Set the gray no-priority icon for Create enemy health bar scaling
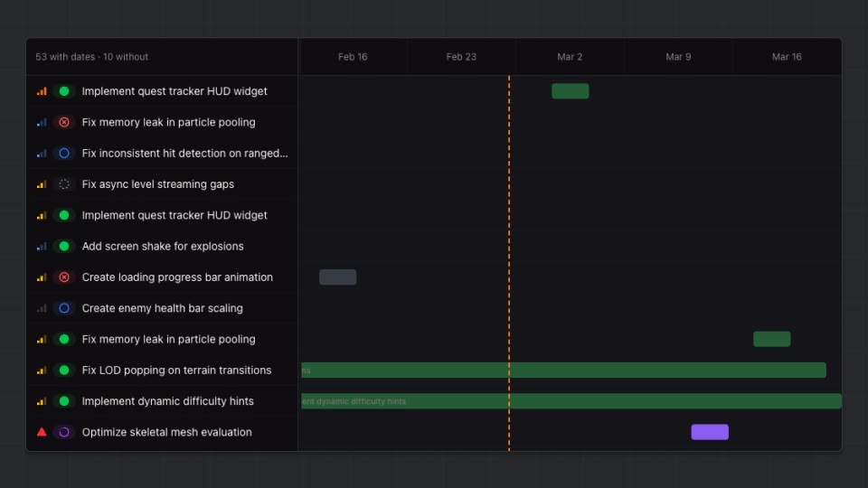This screenshot has width=868, height=488. pos(42,308)
